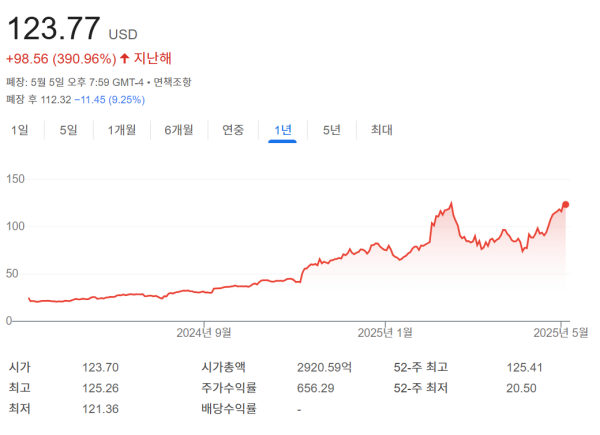Click the +98.56 (390.96%) change value
Screen dimensions: 600x435
pos(61,59)
